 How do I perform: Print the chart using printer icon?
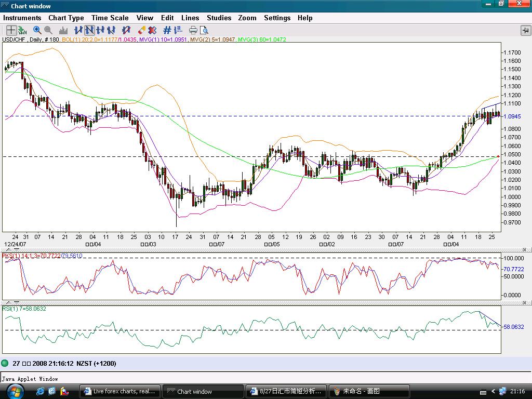tap(193, 30)
